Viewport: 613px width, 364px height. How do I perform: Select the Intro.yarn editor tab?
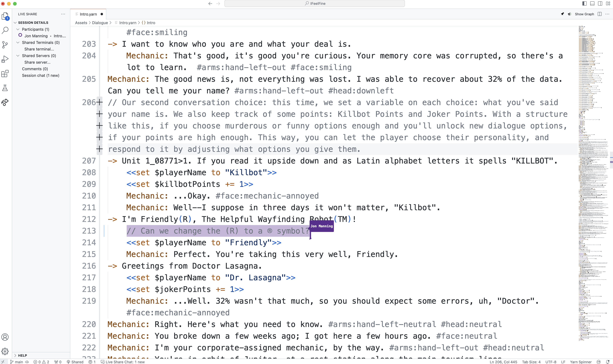(x=88, y=14)
